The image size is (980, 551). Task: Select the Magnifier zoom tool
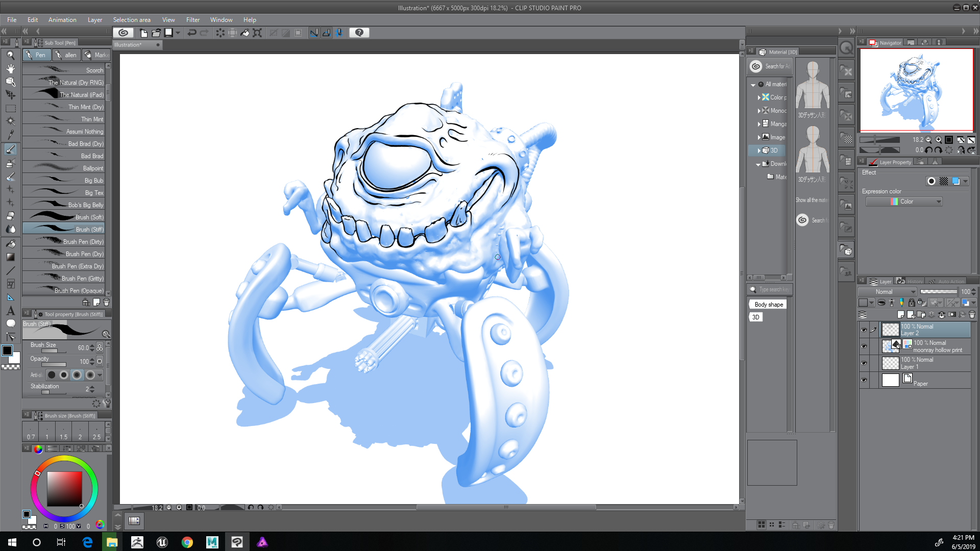10,55
